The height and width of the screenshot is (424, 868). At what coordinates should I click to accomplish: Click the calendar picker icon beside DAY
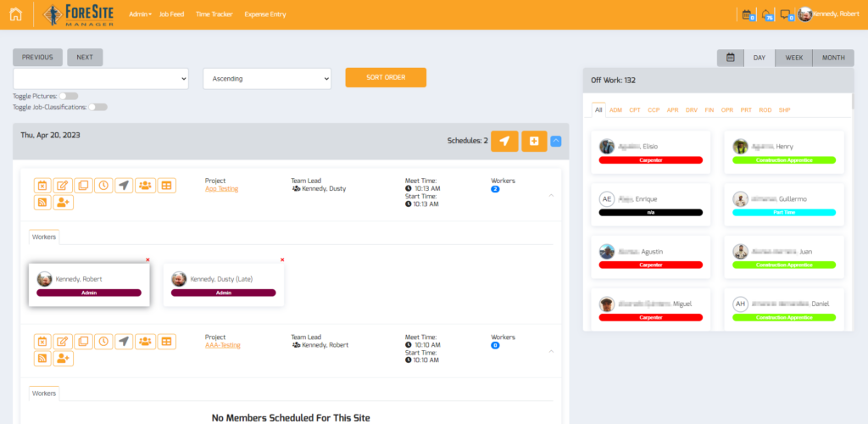tap(730, 58)
